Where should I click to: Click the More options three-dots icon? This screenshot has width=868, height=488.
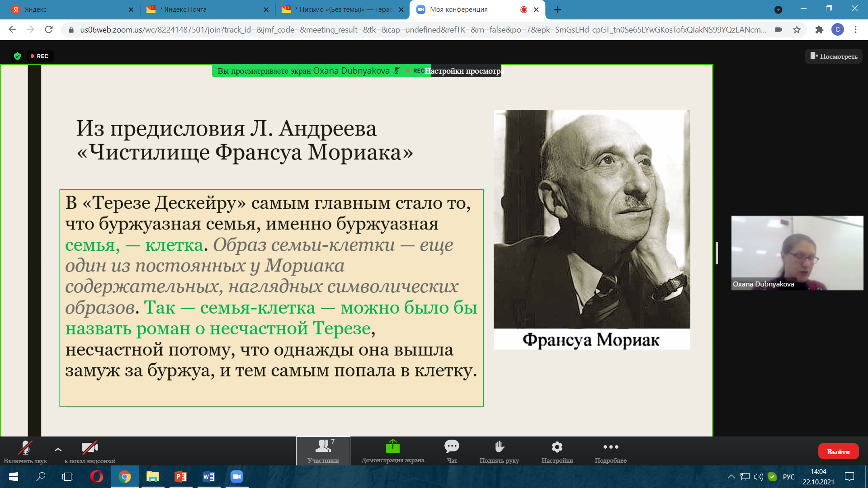610,447
